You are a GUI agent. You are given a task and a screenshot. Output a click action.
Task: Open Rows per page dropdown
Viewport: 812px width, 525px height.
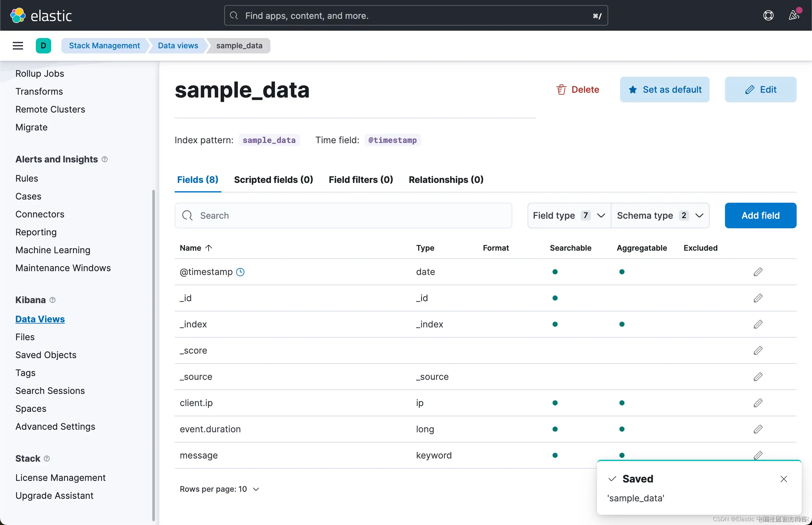[219, 489]
